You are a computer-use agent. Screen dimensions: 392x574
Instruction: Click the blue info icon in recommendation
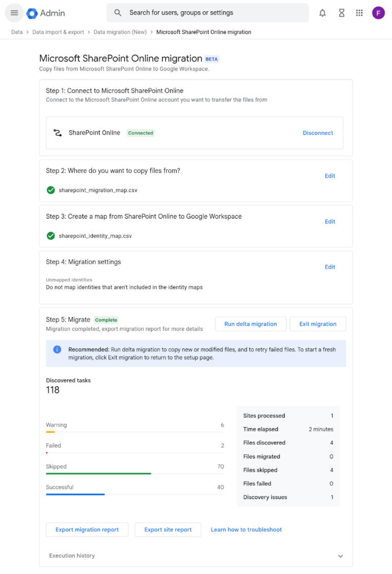point(57,349)
